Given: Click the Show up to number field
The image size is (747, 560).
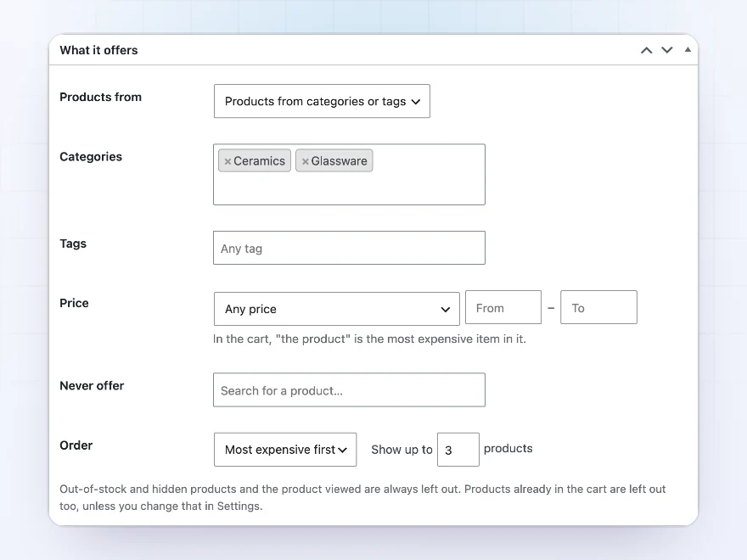Looking at the screenshot, I should point(458,450).
